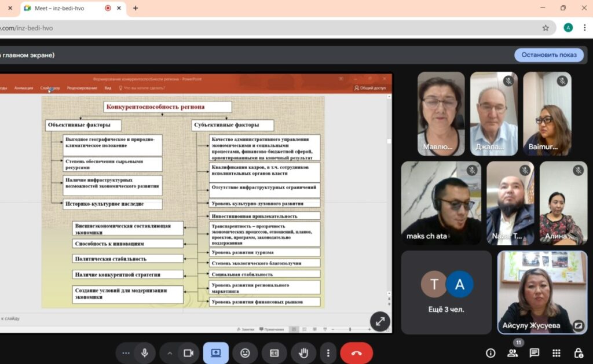Screen dimensions: 593x364
Task: Open the emoji reactions panel
Action: (245, 353)
